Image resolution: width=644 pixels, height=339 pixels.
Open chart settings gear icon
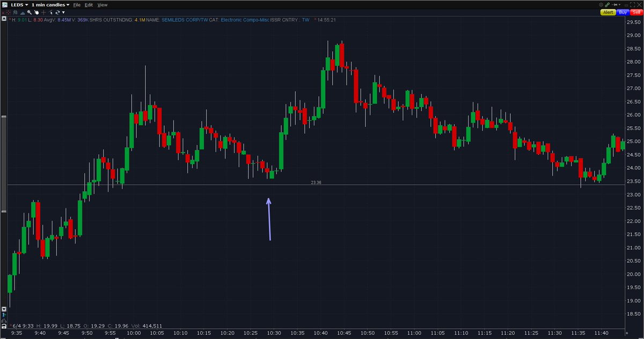tap(601, 5)
